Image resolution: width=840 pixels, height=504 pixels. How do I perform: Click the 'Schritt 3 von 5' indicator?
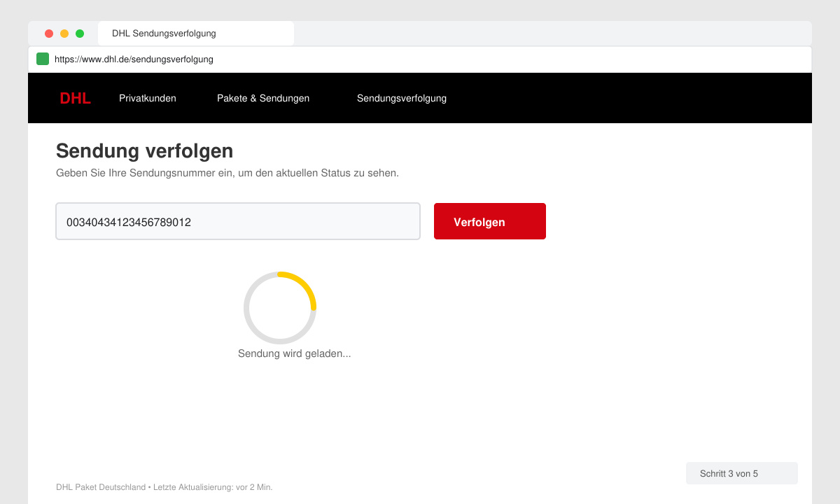(x=742, y=473)
